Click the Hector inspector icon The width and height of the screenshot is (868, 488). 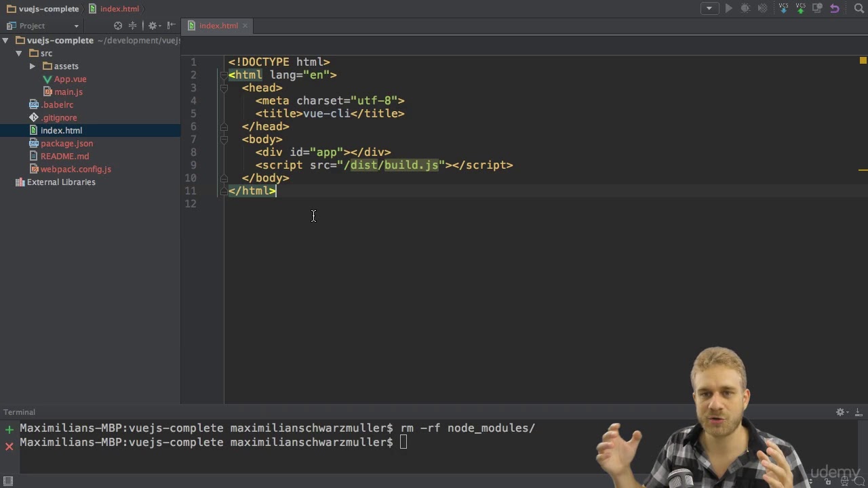(845, 482)
